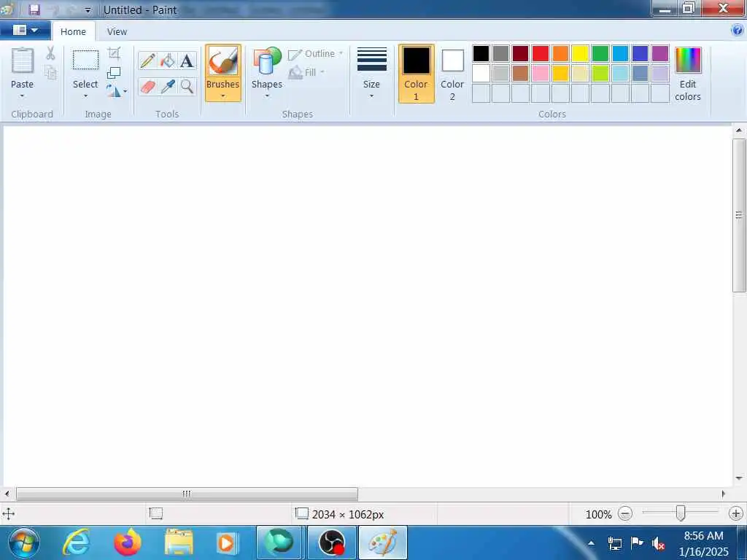
Task: Choose the Magnifier tool
Action: [187, 87]
